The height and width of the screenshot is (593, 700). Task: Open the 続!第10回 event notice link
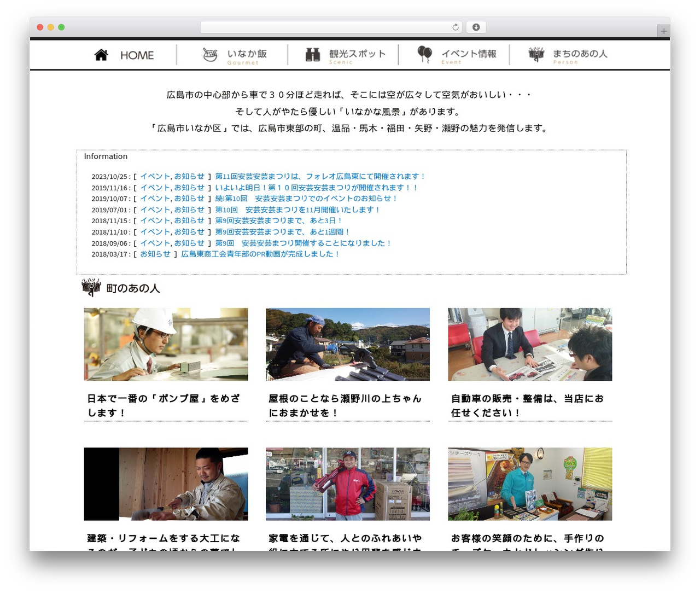click(x=307, y=199)
